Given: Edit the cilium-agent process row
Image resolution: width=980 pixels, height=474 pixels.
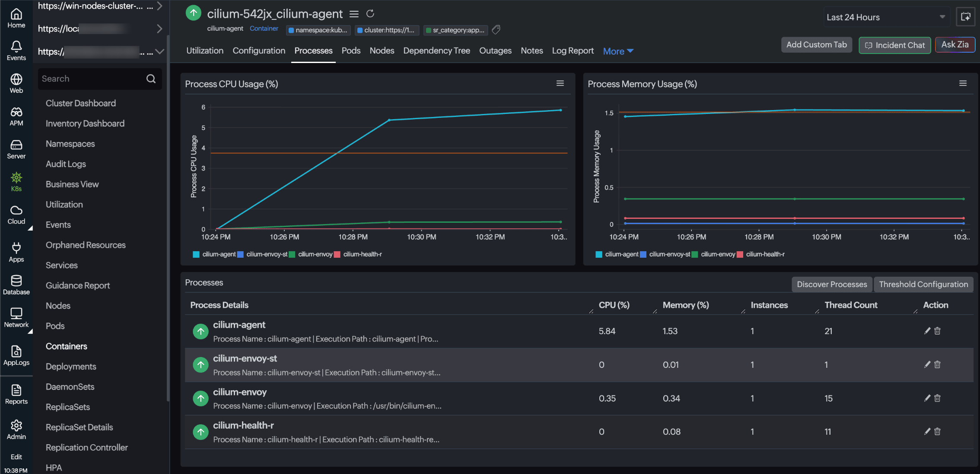Looking at the screenshot, I should point(927,331).
